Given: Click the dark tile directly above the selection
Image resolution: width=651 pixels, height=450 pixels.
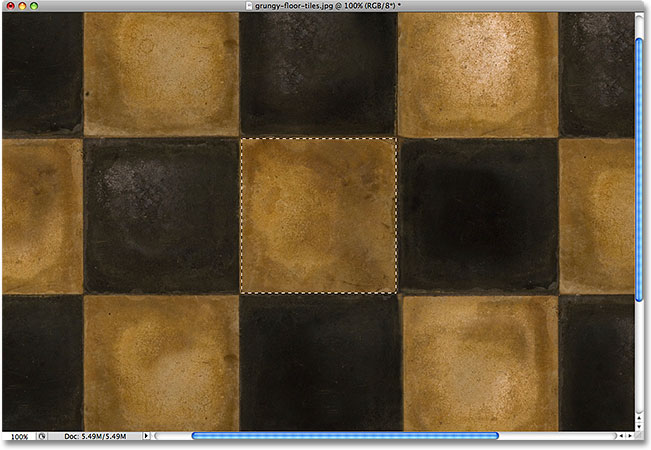Looking at the screenshot, I should tap(318, 72).
